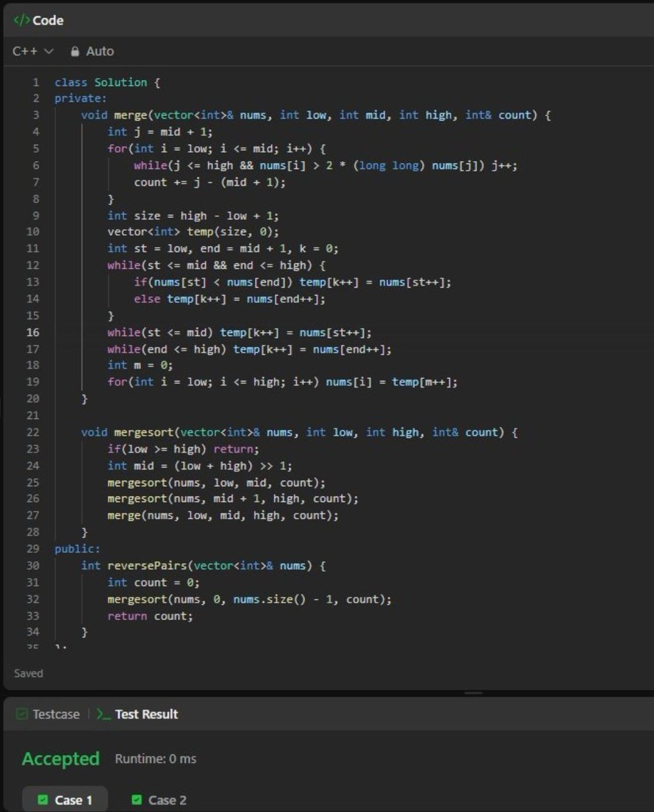Screen dimensions: 654x812
Task: Click line number 1 in gutter
Action: click(36, 82)
